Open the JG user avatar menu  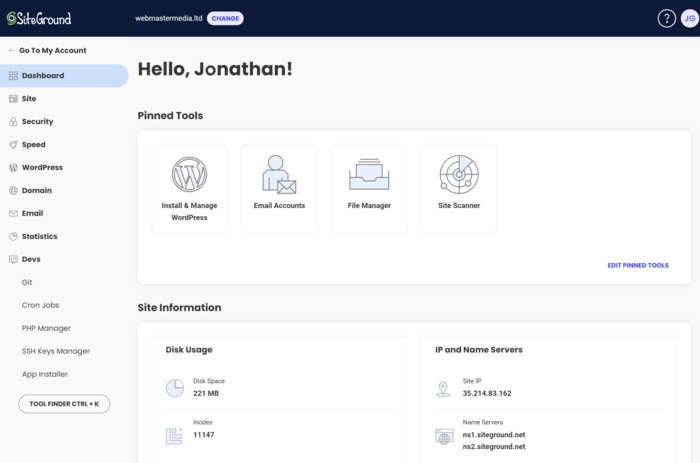tap(690, 18)
